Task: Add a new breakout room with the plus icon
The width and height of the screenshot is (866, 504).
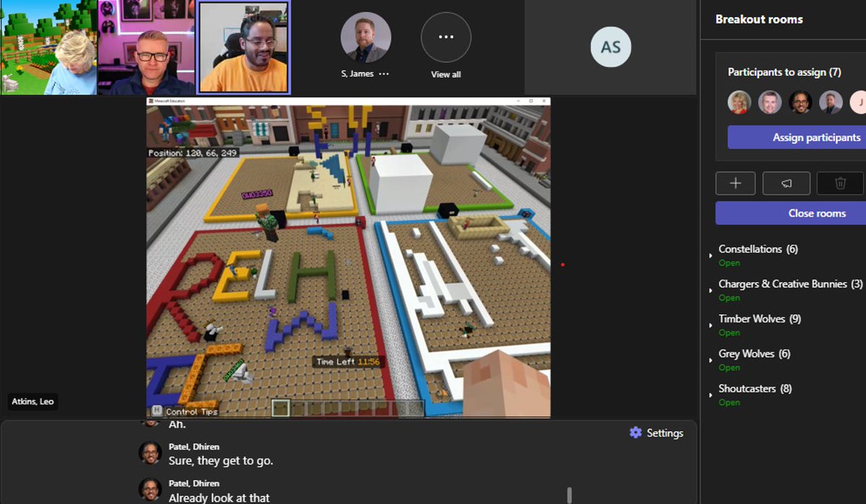Action: coord(735,183)
